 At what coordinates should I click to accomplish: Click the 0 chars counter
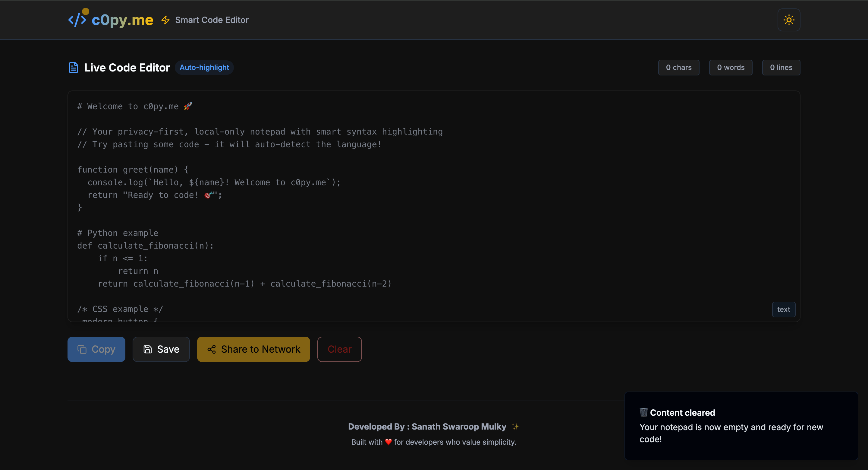(x=679, y=68)
